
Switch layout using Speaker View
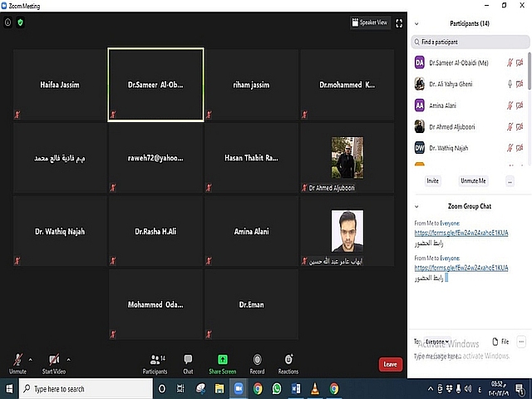(371, 23)
